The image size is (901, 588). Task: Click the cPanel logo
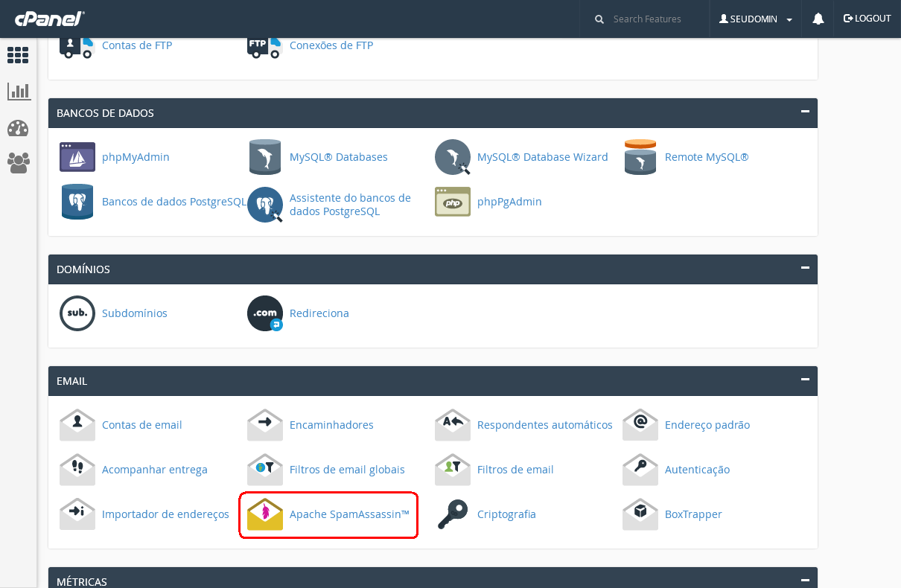point(49,19)
